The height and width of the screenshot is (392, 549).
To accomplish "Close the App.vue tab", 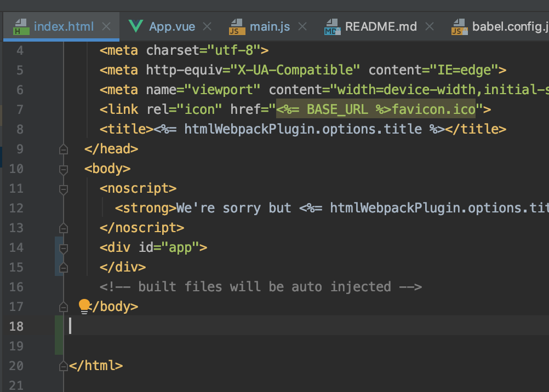I will click(x=207, y=27).
